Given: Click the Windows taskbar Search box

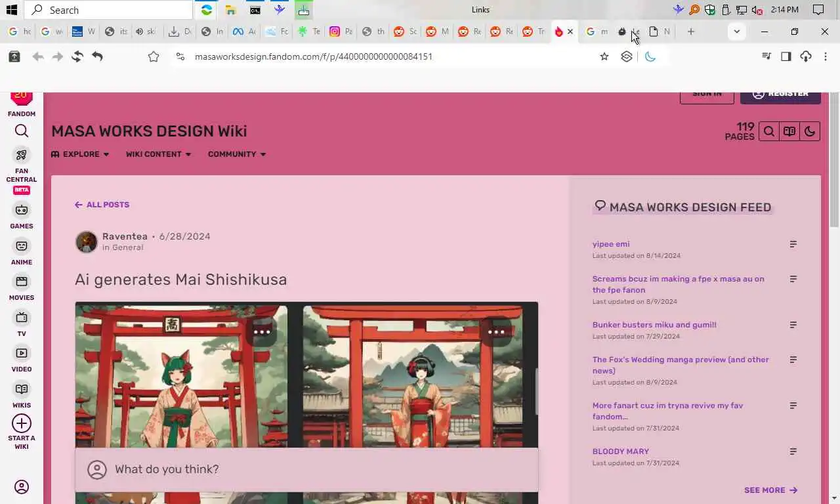Looking at the screenshot, I should coord(108,10).
